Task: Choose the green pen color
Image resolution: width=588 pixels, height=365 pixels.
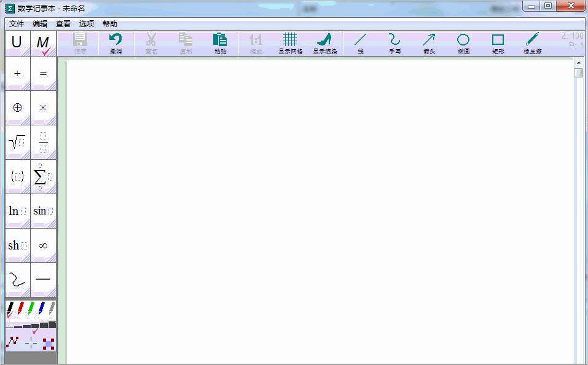Action: coord(31,308)
